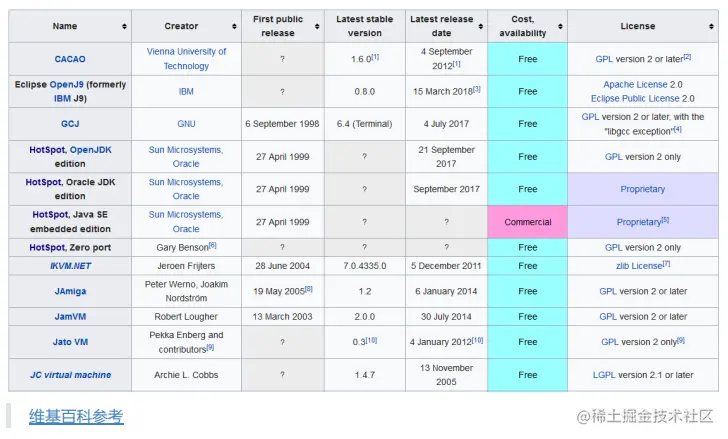This screenshot has height=439, width=728.
Task: Click Oracle link in Java SE embedded row
Action: point(186,229)
